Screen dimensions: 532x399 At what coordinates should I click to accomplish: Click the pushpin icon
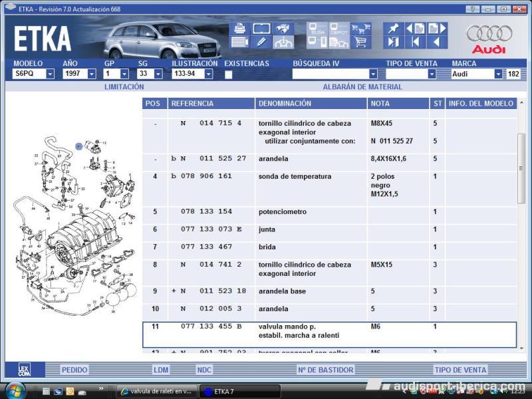394,29
